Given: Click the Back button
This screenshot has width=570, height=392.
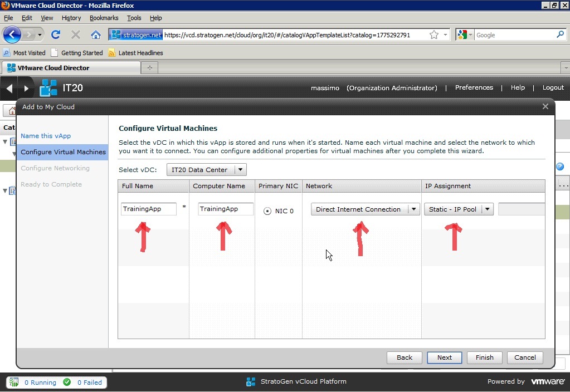Looking at the screenshot, I should click(x=404, y=357).
